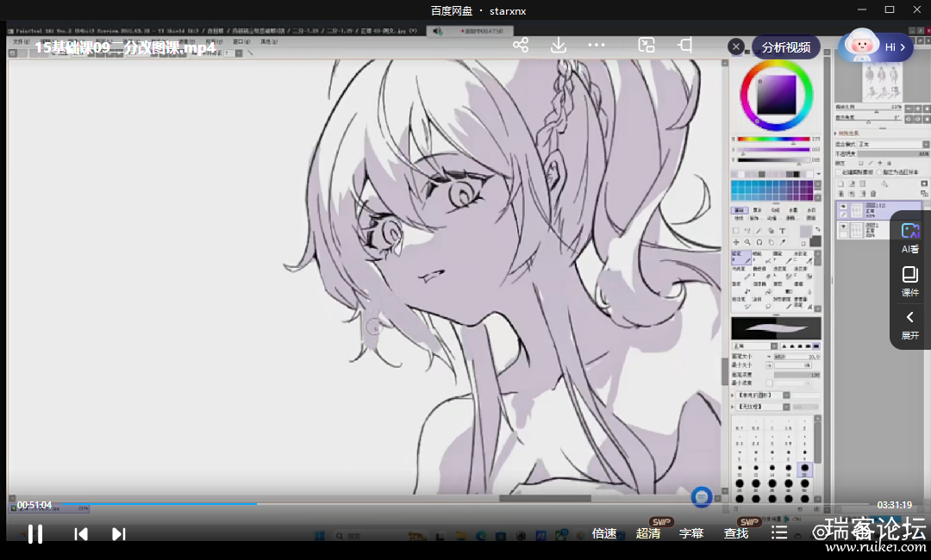
Task: Click the purple saturation square in color wheel
Action: pyautogui.click(x=777, y=95)
